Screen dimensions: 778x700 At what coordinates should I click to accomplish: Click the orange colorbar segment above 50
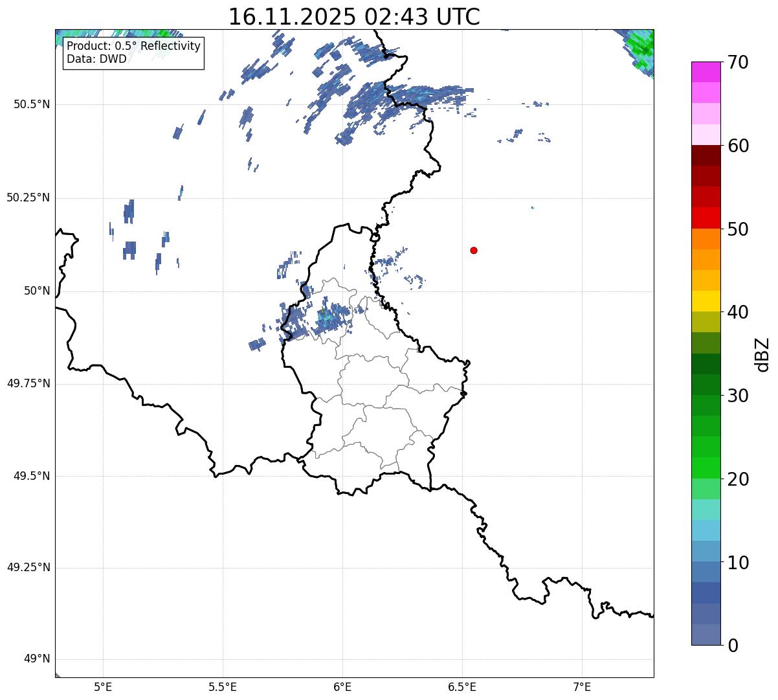pos(706,239)
